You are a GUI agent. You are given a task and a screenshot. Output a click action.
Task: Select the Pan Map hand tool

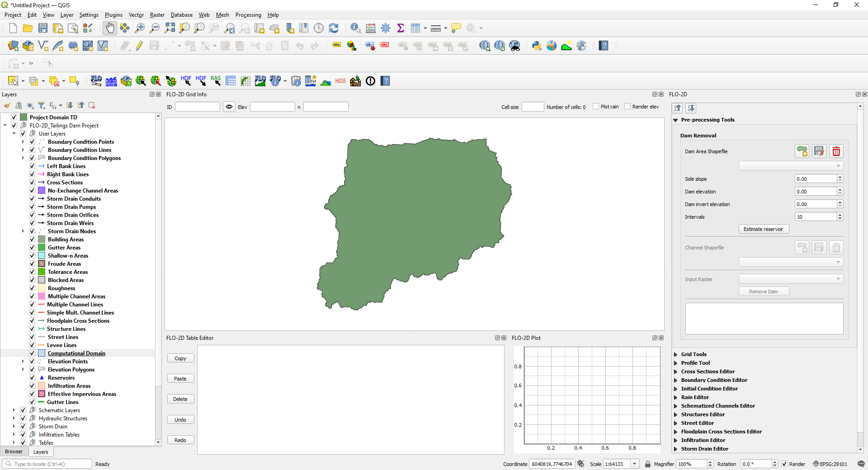point(110,28)
